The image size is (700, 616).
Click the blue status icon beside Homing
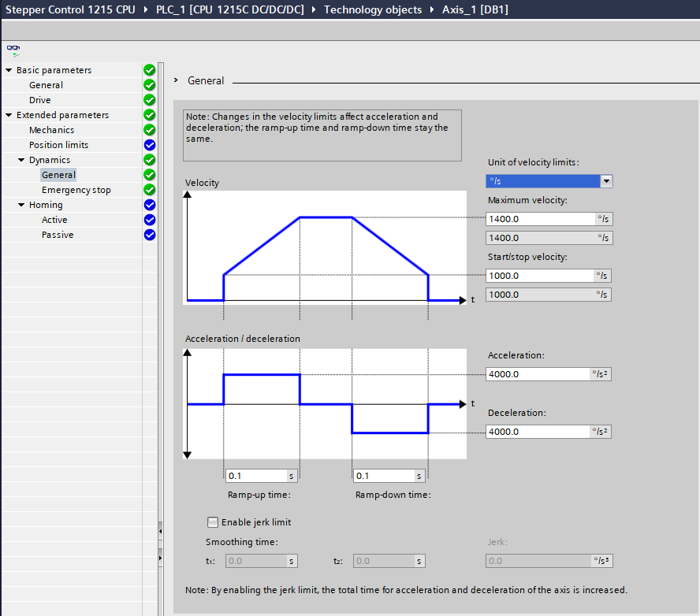pos(150,205)
